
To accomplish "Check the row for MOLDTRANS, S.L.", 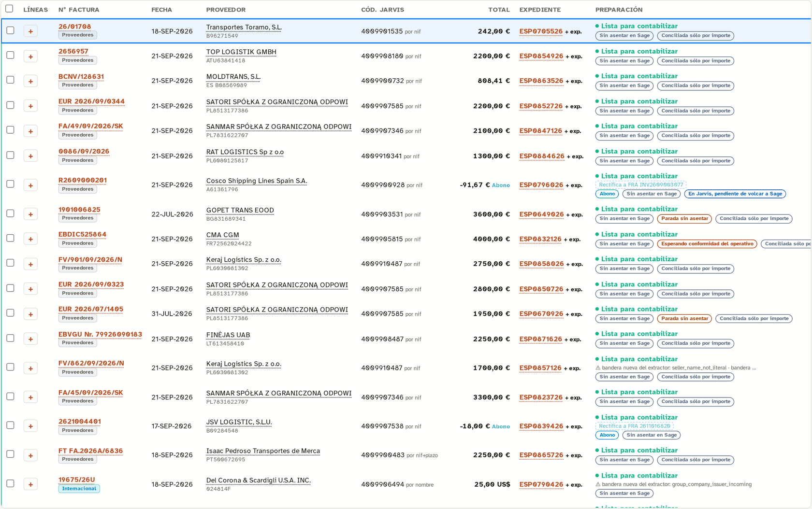I will tap(10, 80).
